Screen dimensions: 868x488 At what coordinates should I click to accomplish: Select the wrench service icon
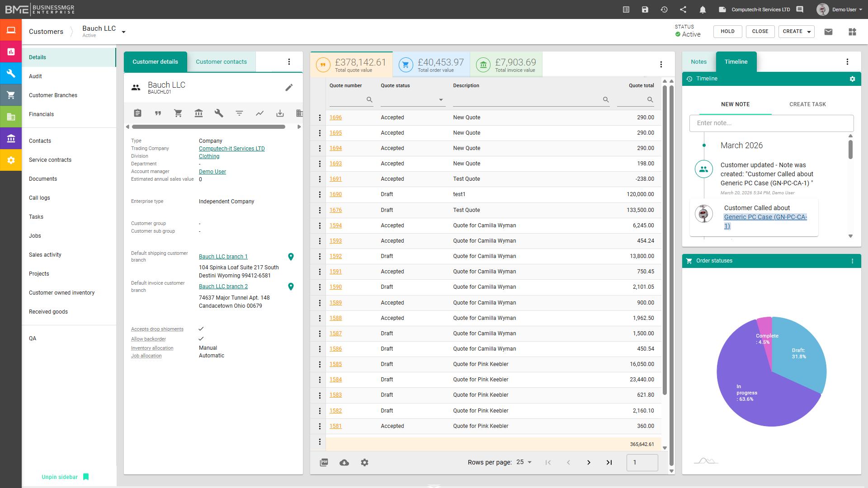point(219,113)
